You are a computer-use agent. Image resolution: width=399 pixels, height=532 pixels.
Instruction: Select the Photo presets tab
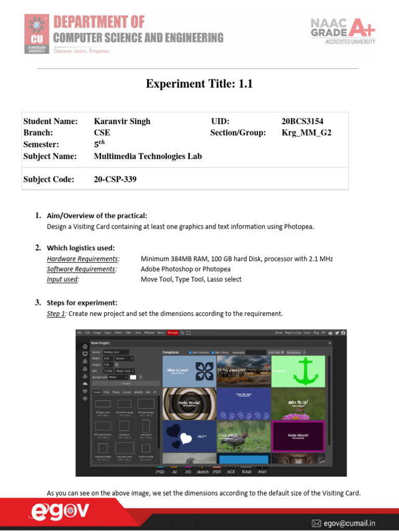click(x=116, y=392)
